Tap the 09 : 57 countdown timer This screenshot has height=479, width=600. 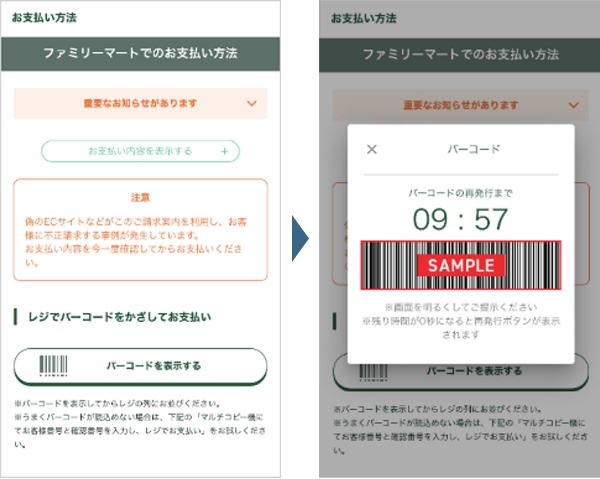pos(461,220)
